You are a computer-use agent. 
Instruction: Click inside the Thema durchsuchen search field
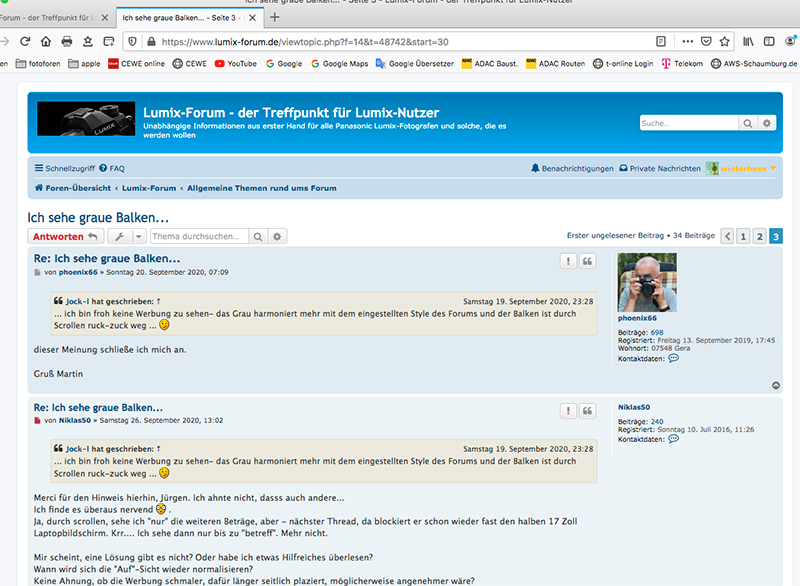(199, 236)
